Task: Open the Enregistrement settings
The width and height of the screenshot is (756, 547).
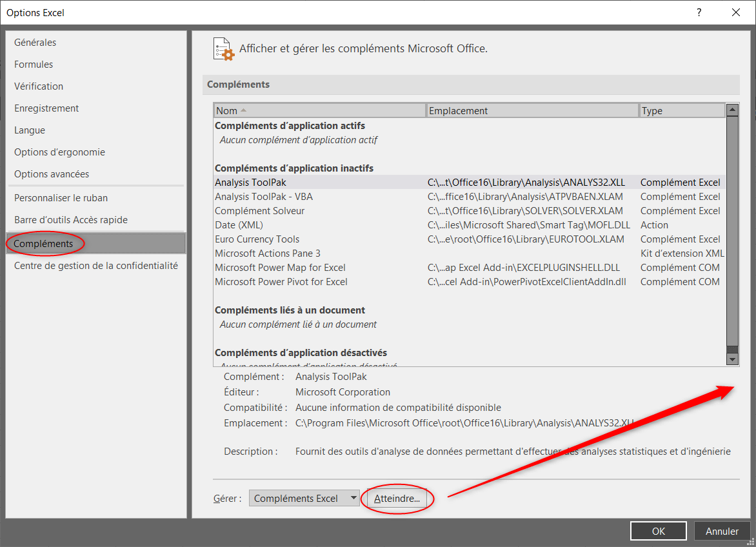Action: (x=46, y=108)
